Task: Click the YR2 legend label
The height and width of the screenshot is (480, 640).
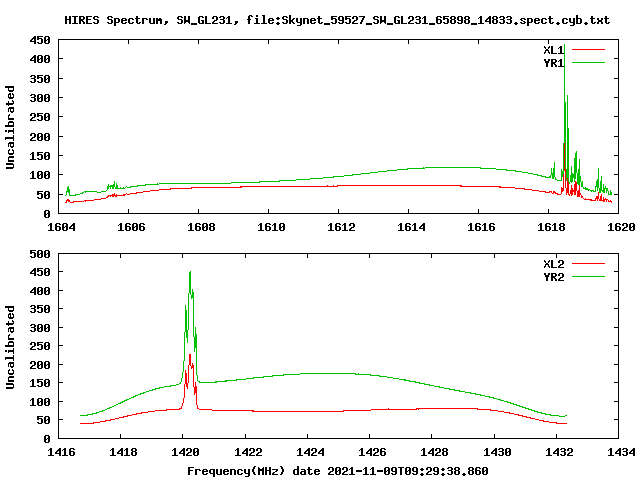Action: coord(553,277)
